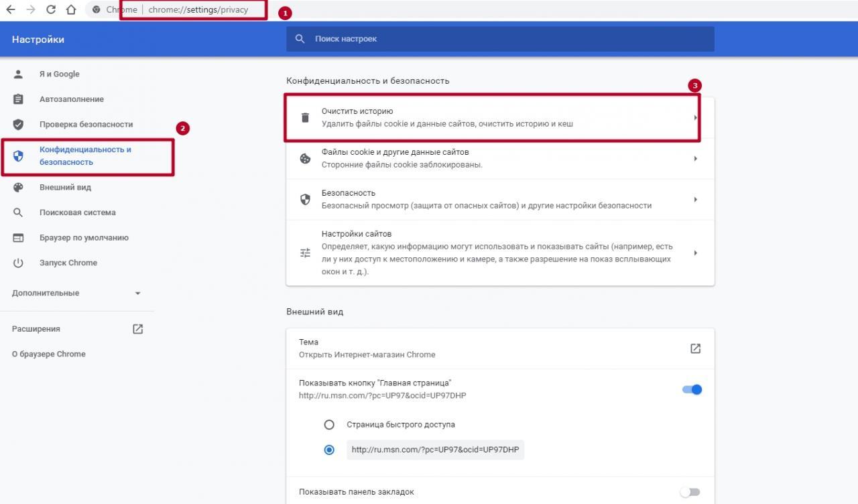Click the Сторонние файлы cookie заблокированы text
This screenshot has width=858, height=504.
(402, 165)
